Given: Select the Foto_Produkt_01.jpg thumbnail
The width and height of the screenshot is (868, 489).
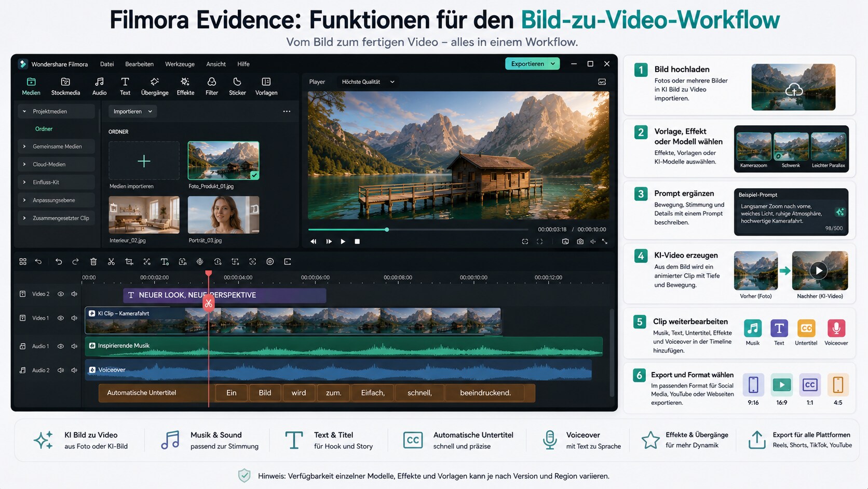Looking at the screenshot, I should click(223, 161).
